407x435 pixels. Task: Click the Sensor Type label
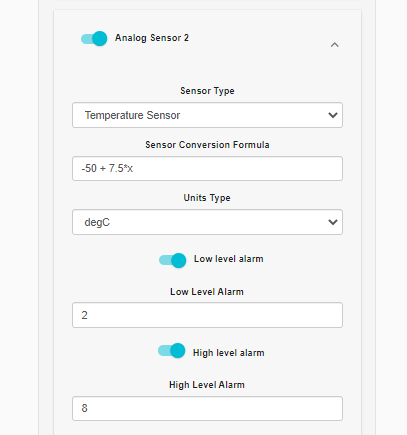coord(207,91)
